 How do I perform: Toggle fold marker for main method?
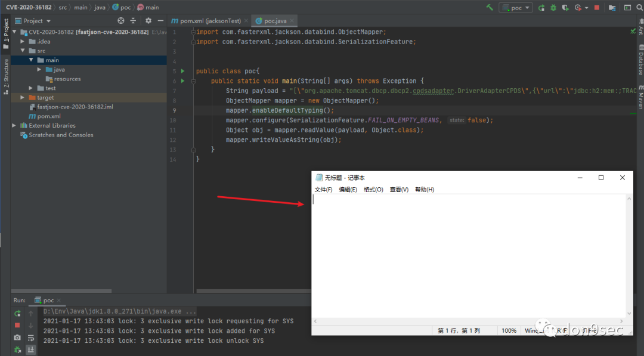point(193,81)
